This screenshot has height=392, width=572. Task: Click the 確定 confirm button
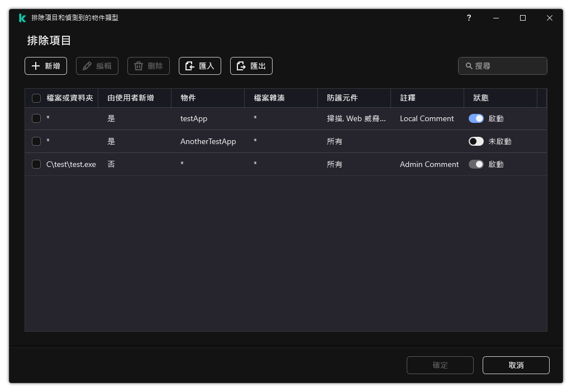pos(440,365)
